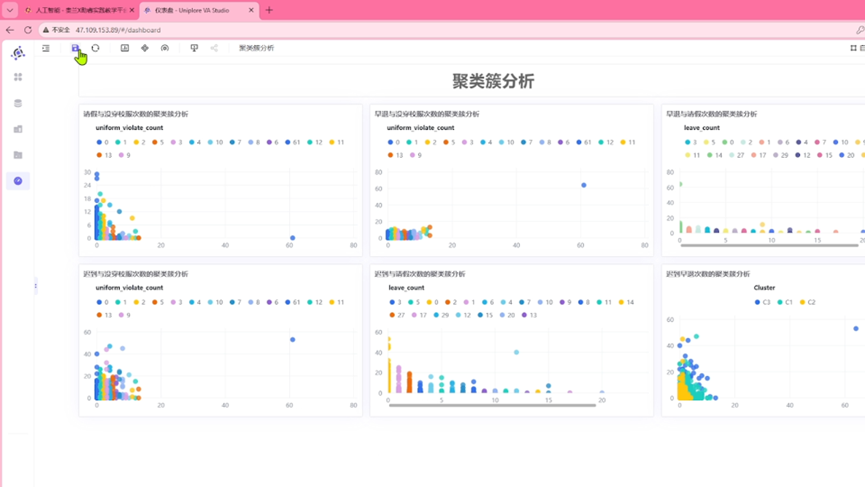Open the chart analysis sidebar icon
Viewport: 865px width, 487px height.
pyautogui.click(x=18, y=129)
